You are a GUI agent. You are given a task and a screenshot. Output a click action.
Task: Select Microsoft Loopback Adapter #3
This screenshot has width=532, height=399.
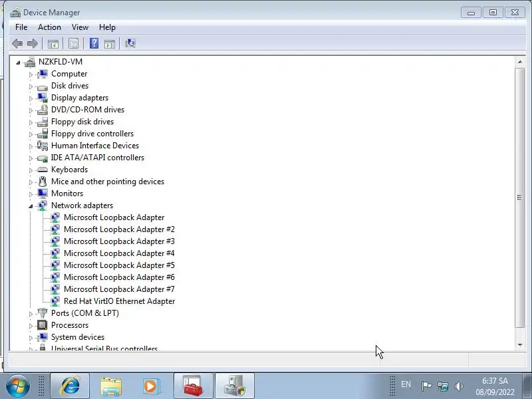point(119,241)
